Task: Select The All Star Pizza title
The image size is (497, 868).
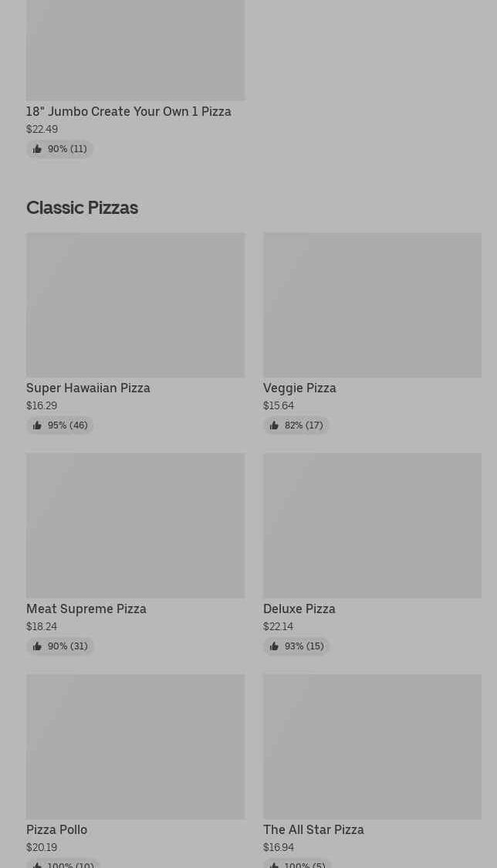Action: [x=313, y=829]
